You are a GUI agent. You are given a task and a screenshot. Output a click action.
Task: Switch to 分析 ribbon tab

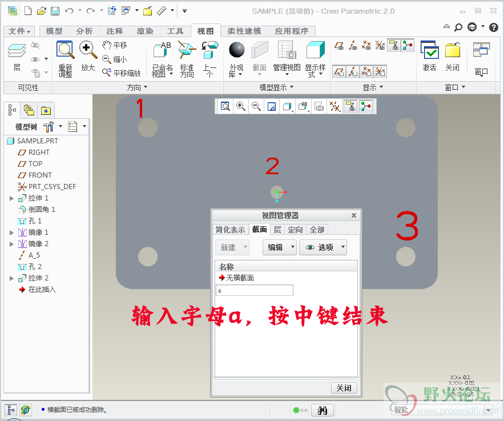84,31
